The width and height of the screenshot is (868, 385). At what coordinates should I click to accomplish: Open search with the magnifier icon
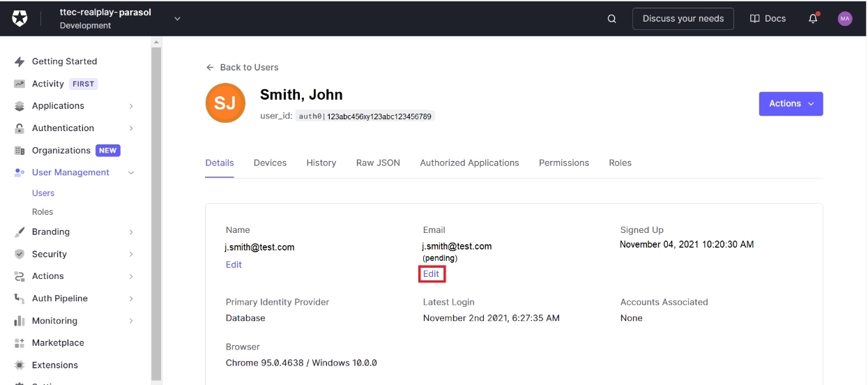point(611,19)
